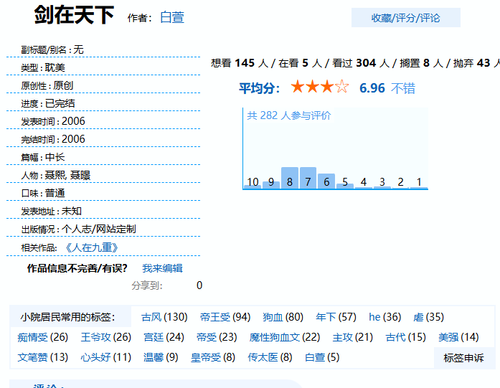This screenshot has width=500, height=388.
Task: Click the 标签申诉 button
Action: coord(464,358)
